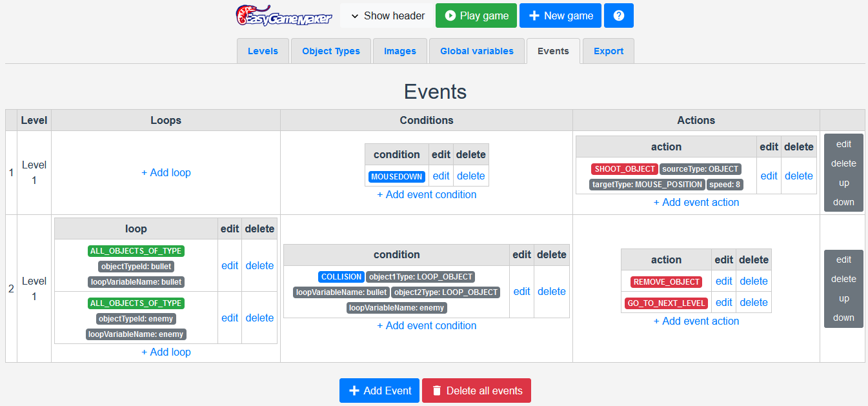Add event action to event 2

click(696, 321)
